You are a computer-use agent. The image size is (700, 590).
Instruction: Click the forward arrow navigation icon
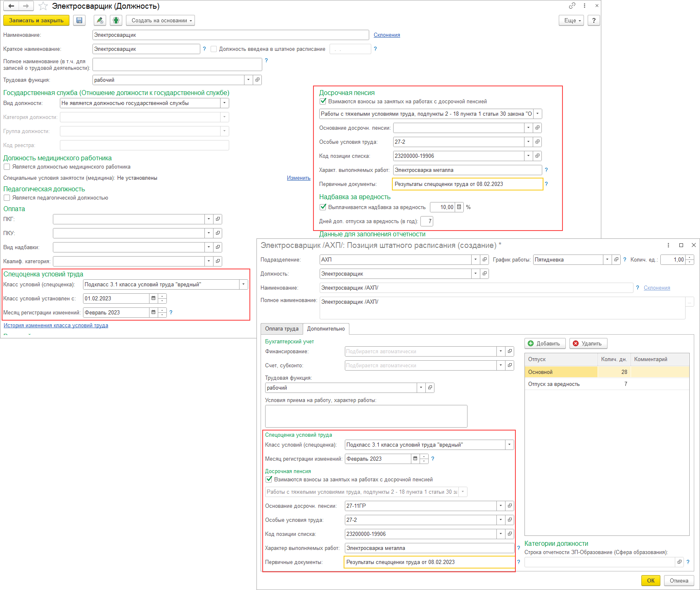point(26,6)
